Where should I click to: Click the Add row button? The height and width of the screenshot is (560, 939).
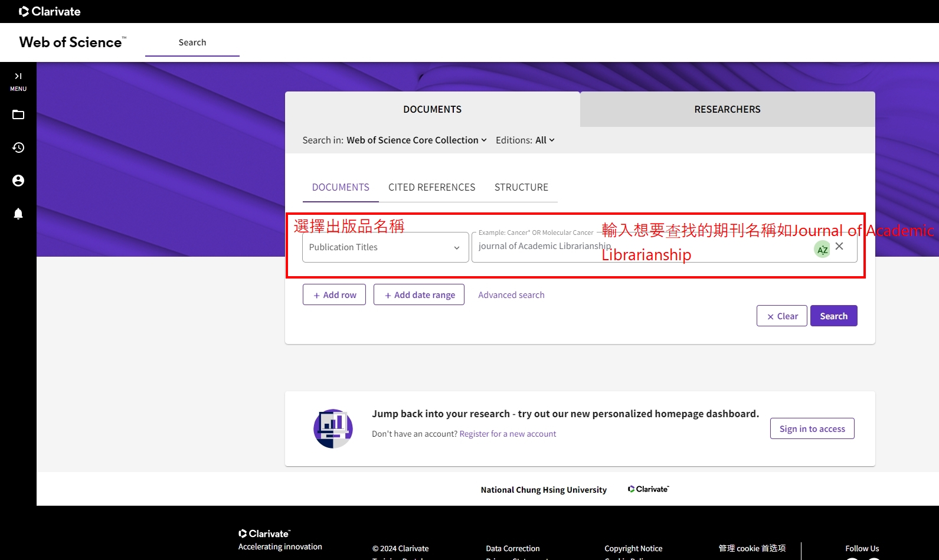coord(334,294)
